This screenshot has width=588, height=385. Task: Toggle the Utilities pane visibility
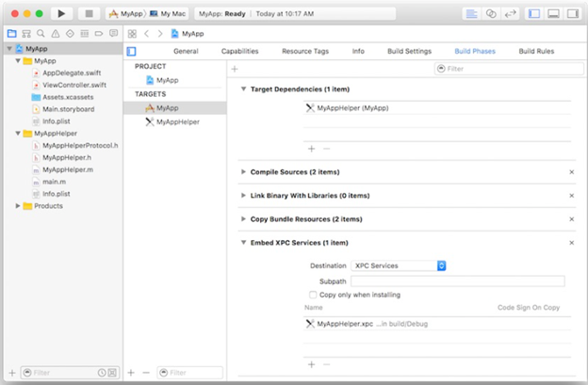pyautogui.click(x=573, y=14)
